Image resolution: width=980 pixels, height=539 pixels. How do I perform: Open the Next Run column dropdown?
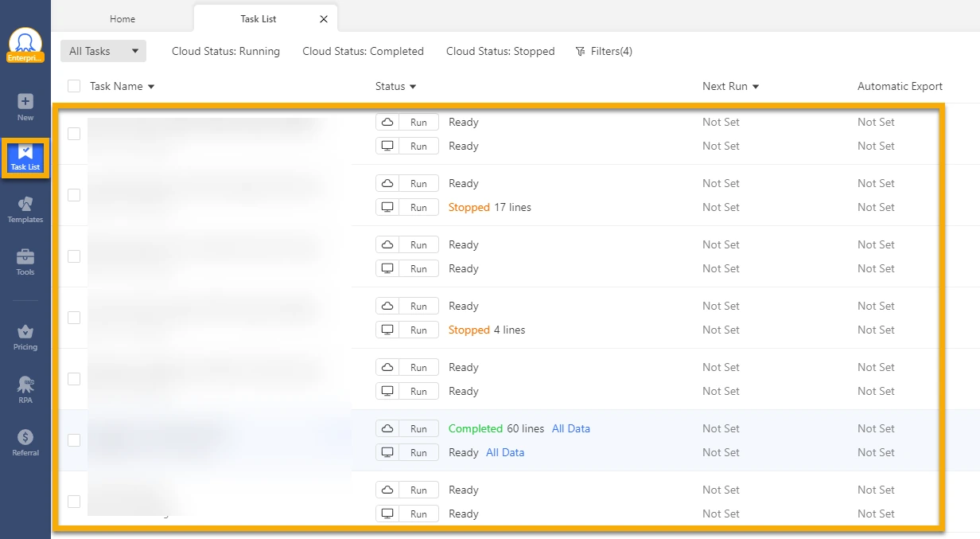pyautogui.click(x=755, y=87)
